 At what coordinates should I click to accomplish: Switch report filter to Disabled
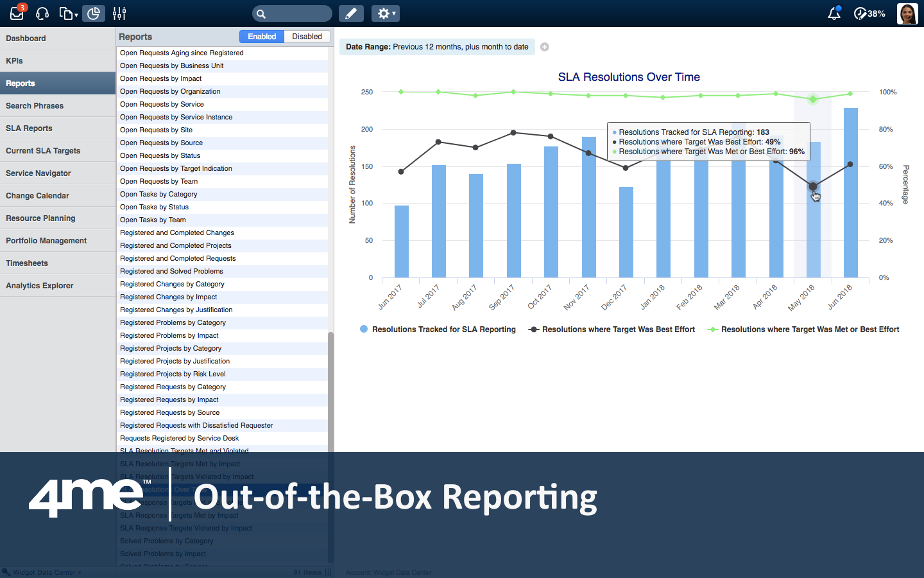tap(307, 37)
